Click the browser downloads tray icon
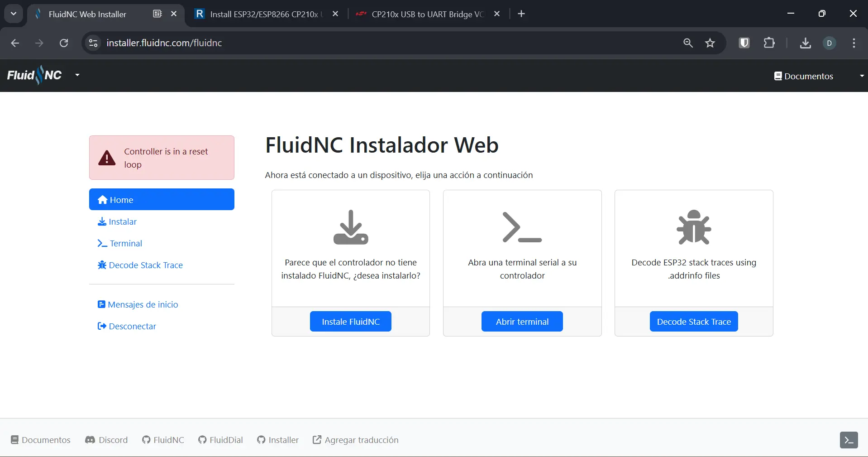868x457 pixels. 805,43
